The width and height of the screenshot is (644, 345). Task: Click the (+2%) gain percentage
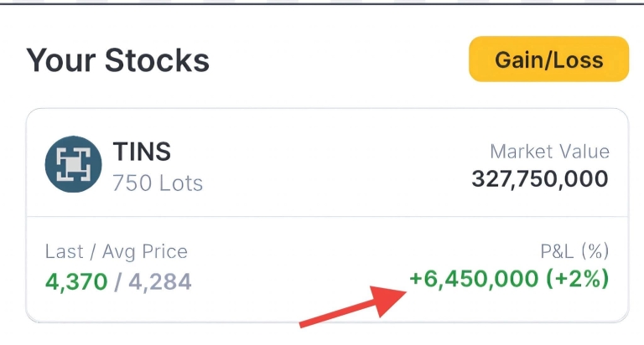click(x=577, y=279)
